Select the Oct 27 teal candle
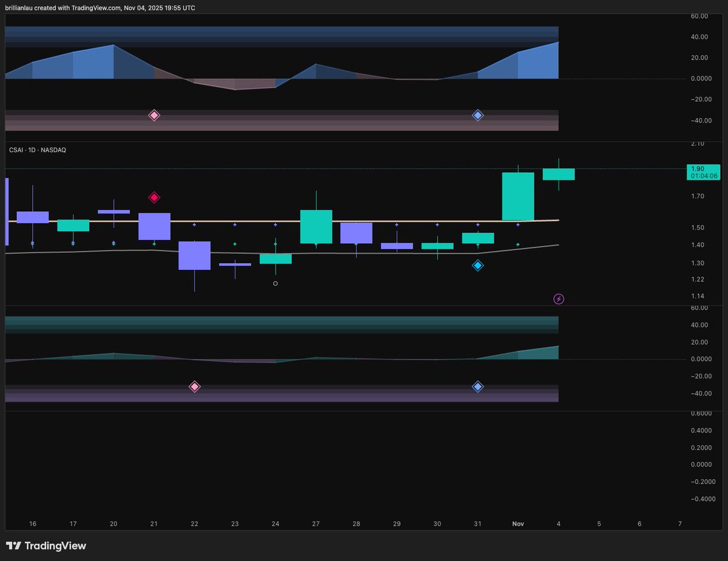This screenshot has height=561, width=728. tap(316, 226)
